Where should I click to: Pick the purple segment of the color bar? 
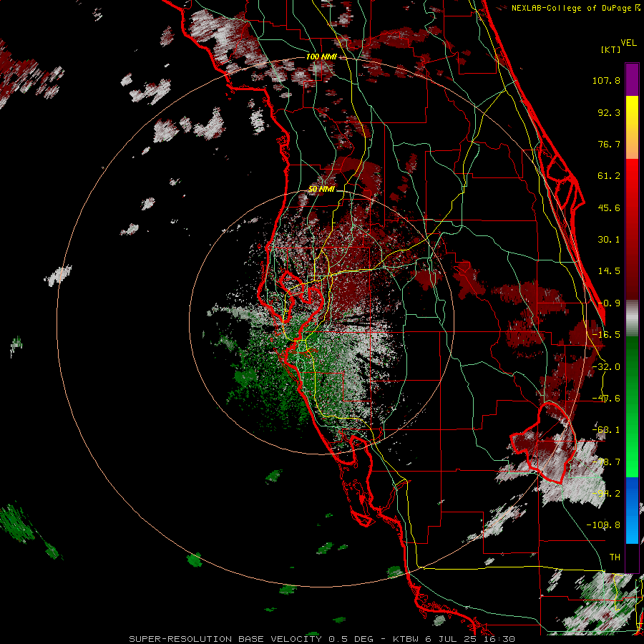(632, 79)
